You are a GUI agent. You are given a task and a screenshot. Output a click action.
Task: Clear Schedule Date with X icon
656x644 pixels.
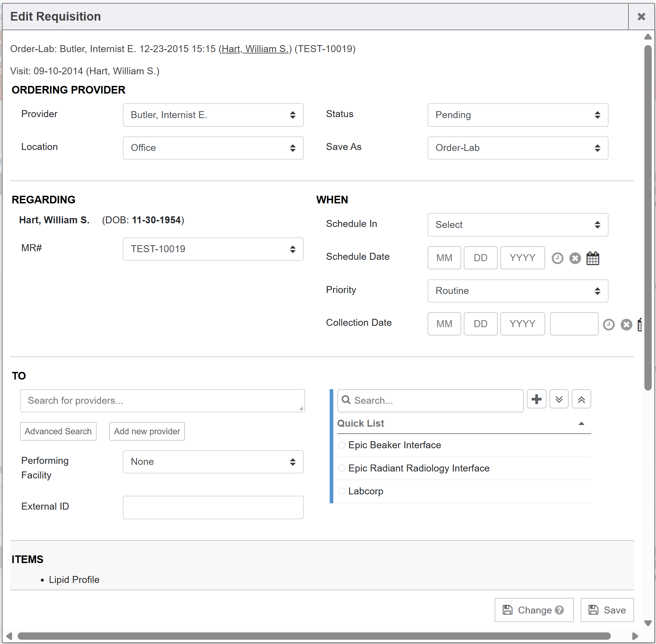(x=575, y=258)
